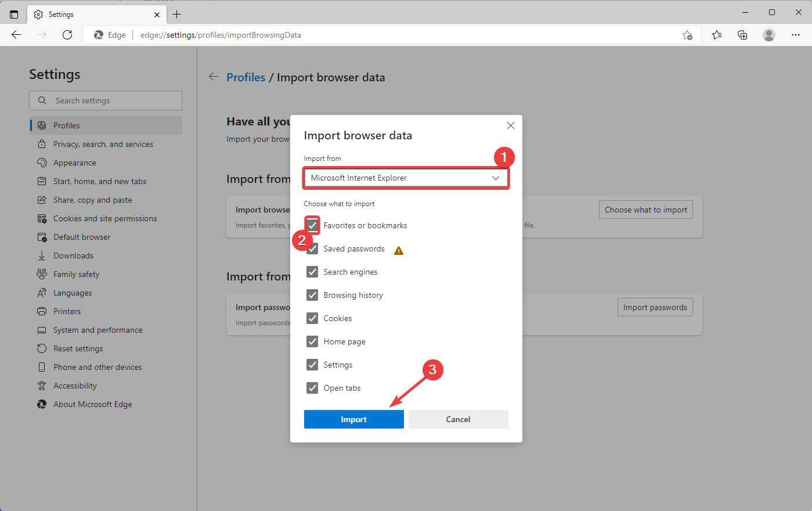Click the warning icon beside Saved passwords
The width and height of the screenshot is (812, 511).
pyautogui.click(x=399, y=250)
